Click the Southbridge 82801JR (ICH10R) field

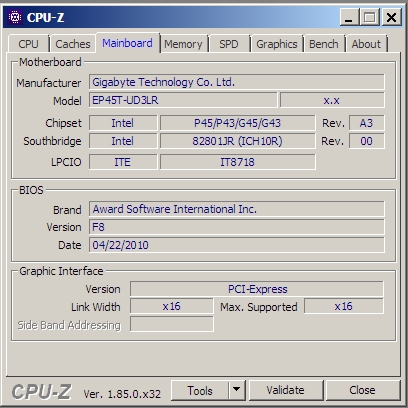(237, 141)
